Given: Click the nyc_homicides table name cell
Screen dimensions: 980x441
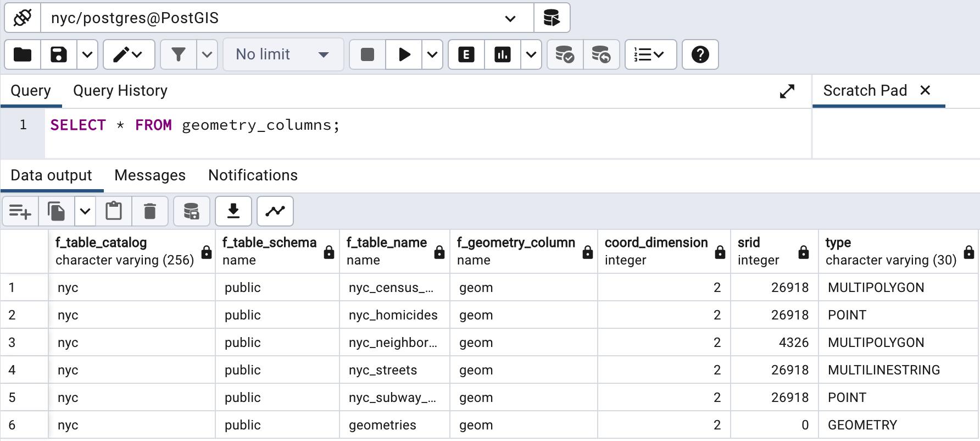Looking at the screenshot, I should coord(393,315).
